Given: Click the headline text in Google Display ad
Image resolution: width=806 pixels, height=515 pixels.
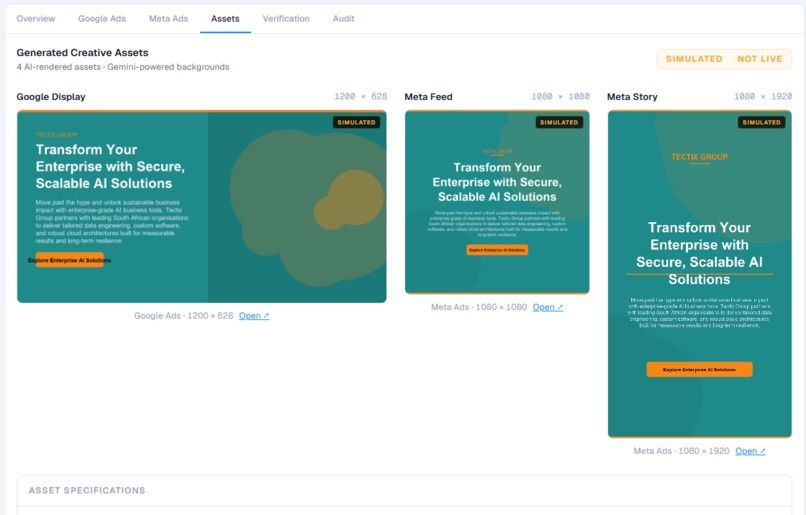Looking at the screenshot, I should pos(110,167).
